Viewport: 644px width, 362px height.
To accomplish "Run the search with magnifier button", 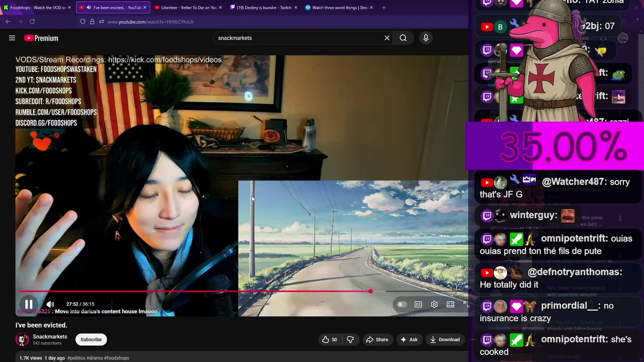I will click(403, 38).
